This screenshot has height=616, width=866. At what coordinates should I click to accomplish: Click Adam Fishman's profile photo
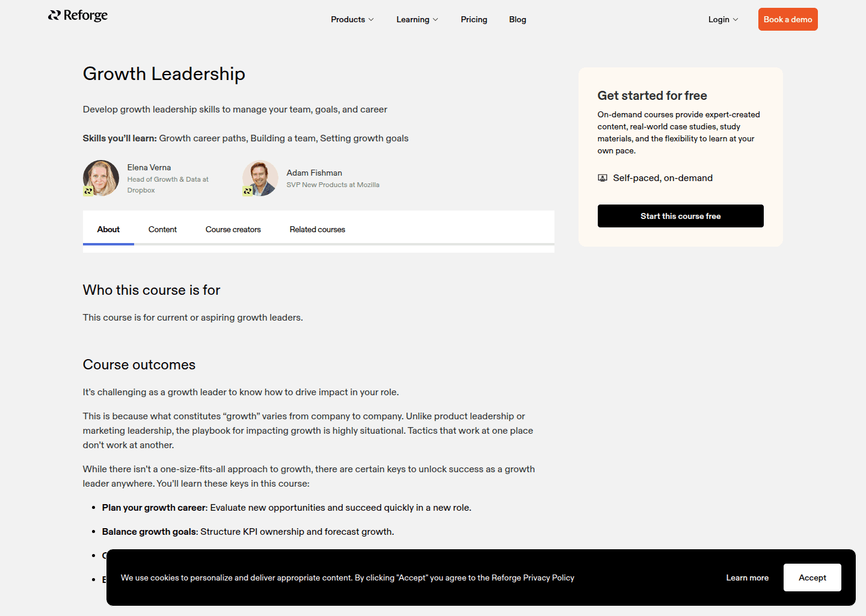click(x=260, y=178)
